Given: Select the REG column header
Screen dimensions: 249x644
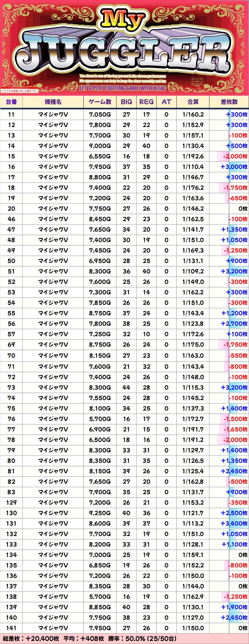Looking at the screenshot, I should [147, 102].
